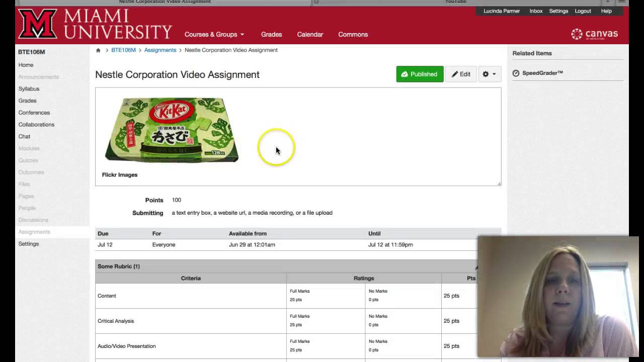The height and width of the screenshot is (362, 644).
Task: Open Outcomes in the course sidebar
Action: pyautogui.click(x=31, y=172)
